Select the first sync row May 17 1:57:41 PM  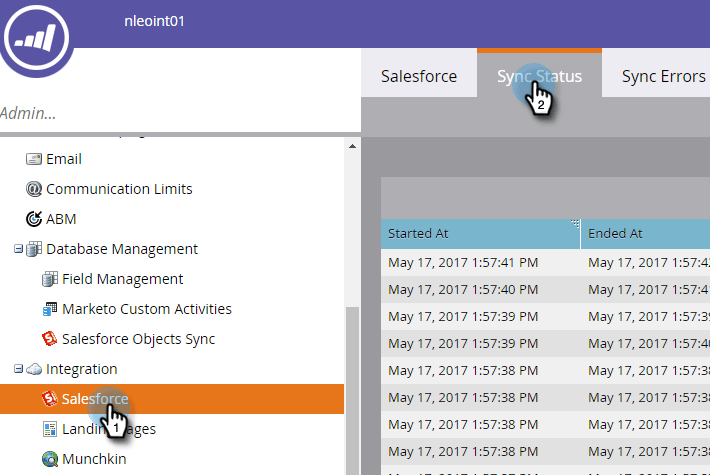click(x=545, y=263)
